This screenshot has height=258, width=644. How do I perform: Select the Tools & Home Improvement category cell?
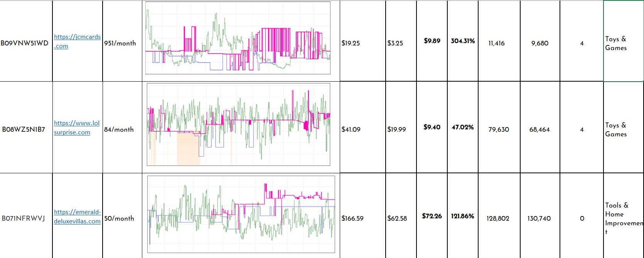pyautogui.click(x=624, y=216)
